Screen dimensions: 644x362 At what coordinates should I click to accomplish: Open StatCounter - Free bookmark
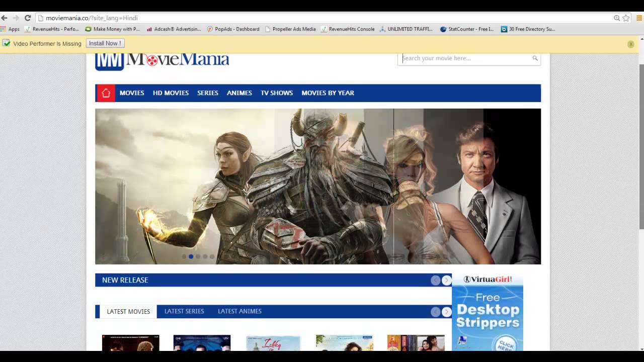click(467, 29)
